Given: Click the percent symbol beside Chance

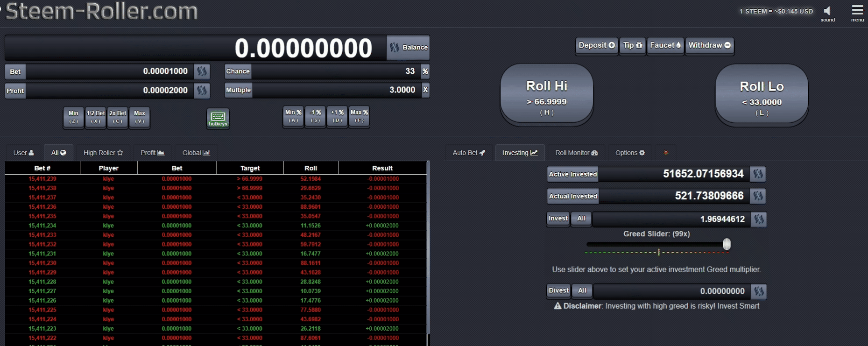Looking at the screenshot, I should pos(425,71).
